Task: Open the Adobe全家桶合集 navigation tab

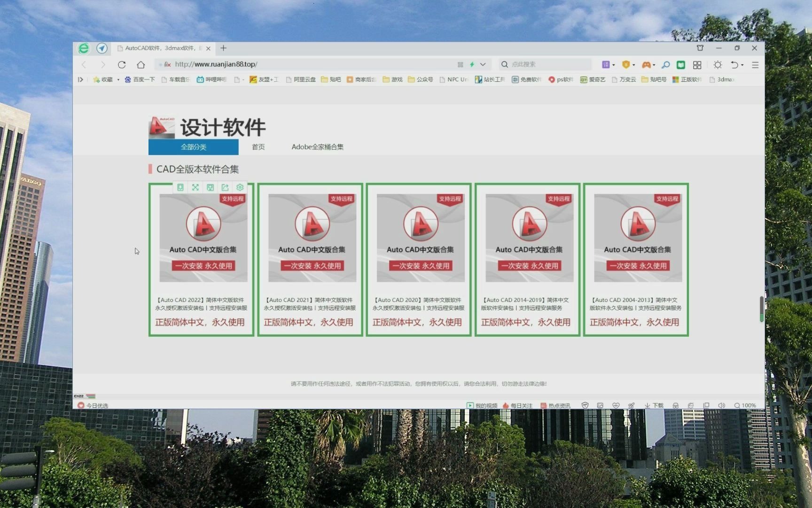Action: [318, 147]
